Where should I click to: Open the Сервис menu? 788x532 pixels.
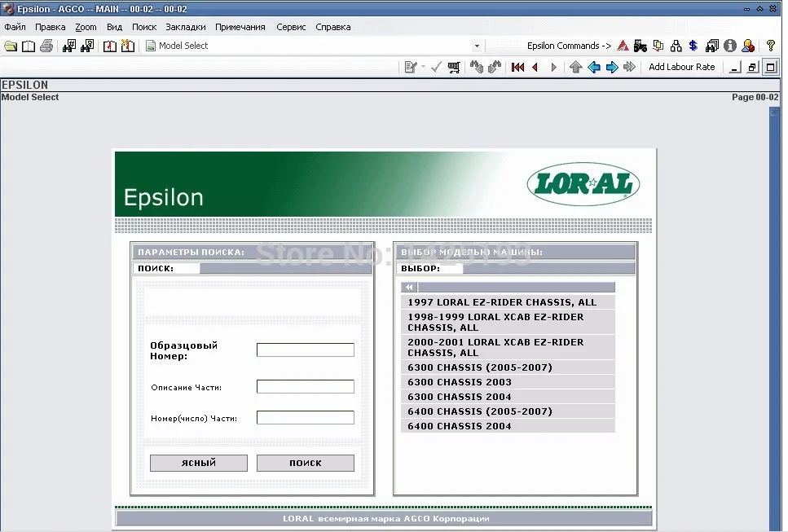click(291, 26)
